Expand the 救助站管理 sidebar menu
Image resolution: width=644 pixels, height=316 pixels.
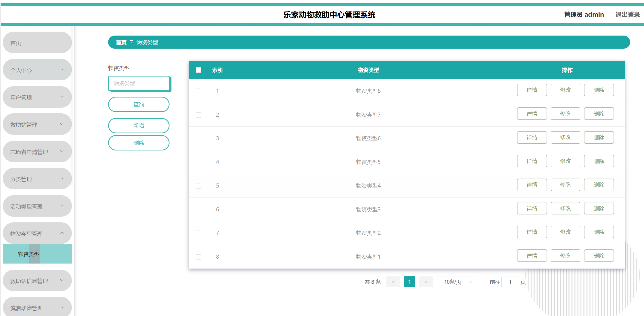pyautogui.click(x=37, y=124)
